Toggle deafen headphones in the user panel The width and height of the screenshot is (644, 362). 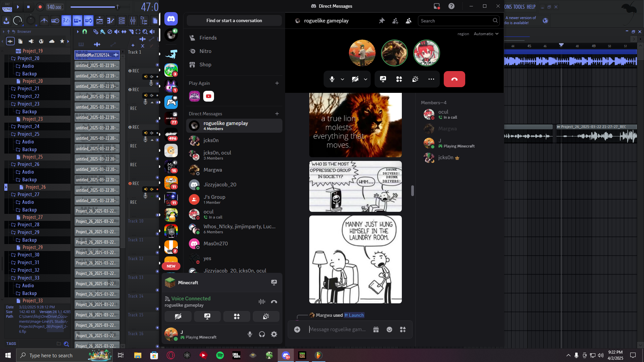click(262, 334)
